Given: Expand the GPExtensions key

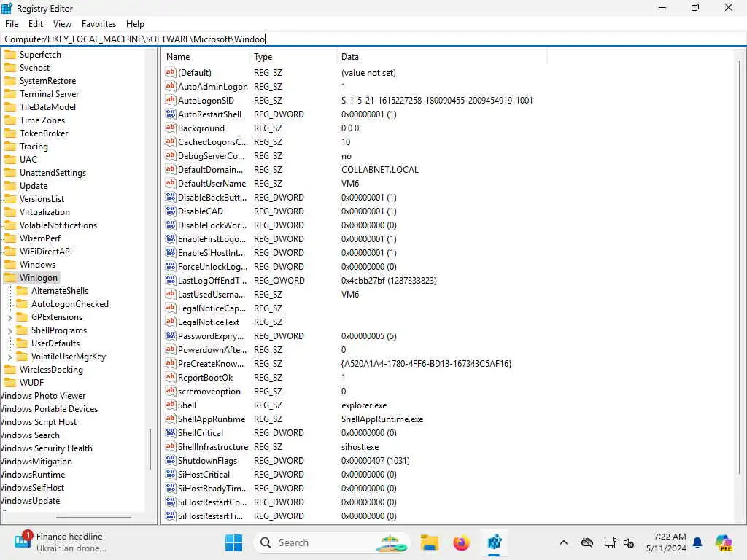Looking at the screenshot, I should pyautogui.click(x=10, y=318).
